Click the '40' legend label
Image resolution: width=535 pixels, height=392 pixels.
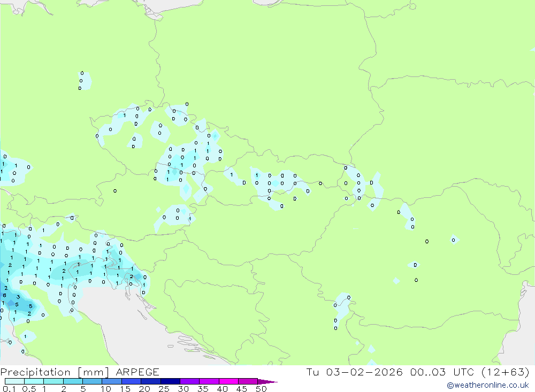[x=223, y=389]
